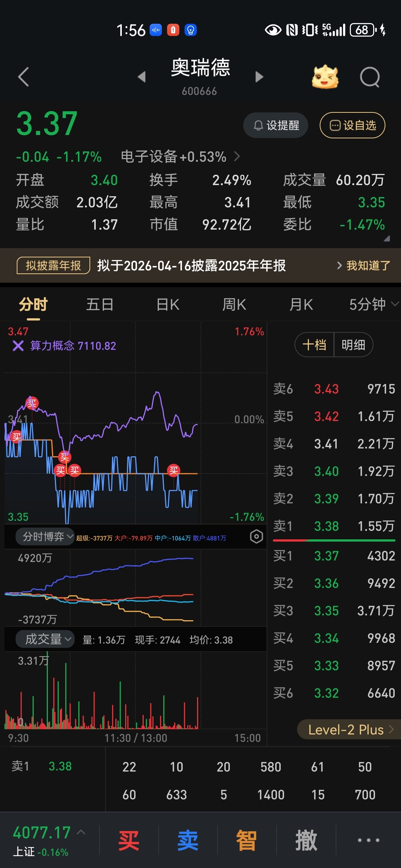The image size is (401, 868).
Task: Tap the blue voice recorder status icon
Action: click(x=156, y=30)
